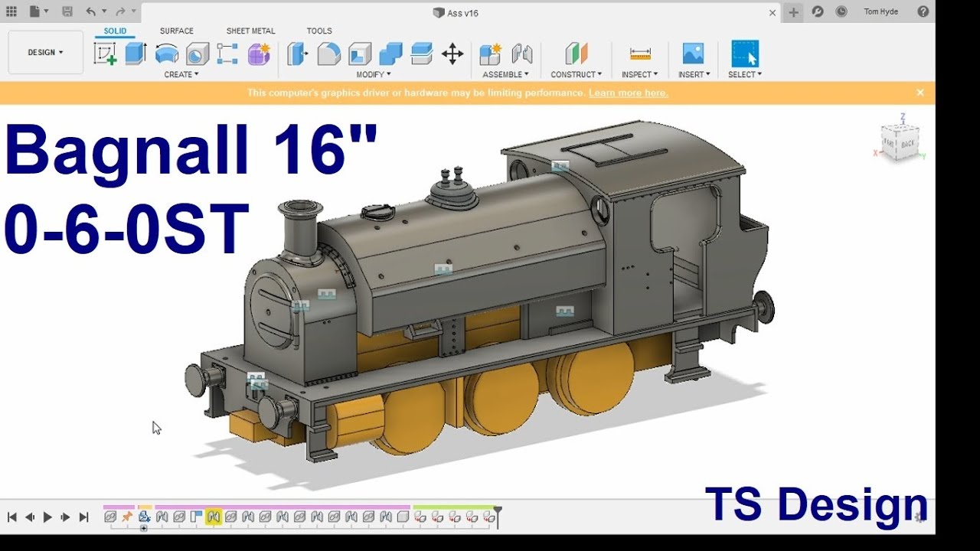
Task: Click the joint glyph on the saddle tank side
Action: pos(443,269)
